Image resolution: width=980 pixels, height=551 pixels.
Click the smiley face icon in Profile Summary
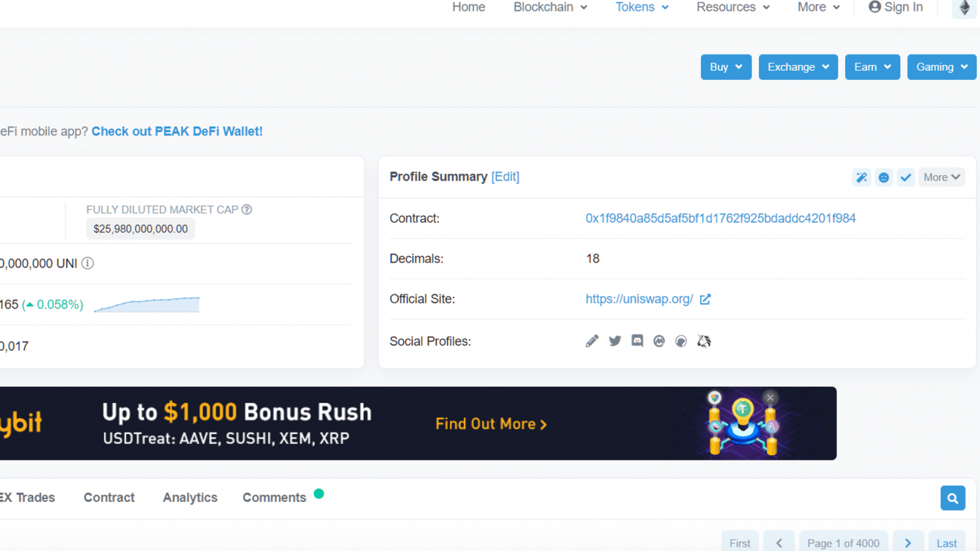[883, 178]
